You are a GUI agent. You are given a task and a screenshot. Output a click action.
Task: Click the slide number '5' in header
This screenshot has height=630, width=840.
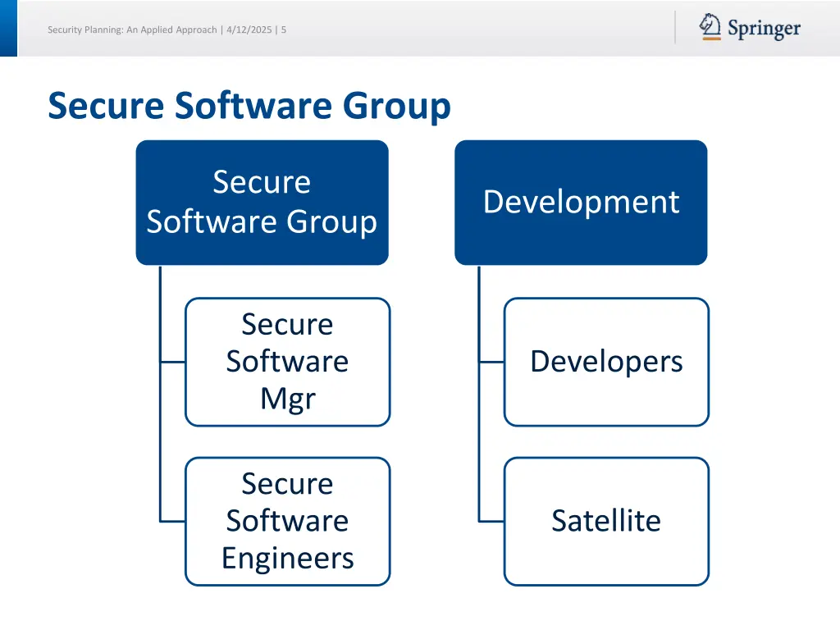tap(284, 30)
